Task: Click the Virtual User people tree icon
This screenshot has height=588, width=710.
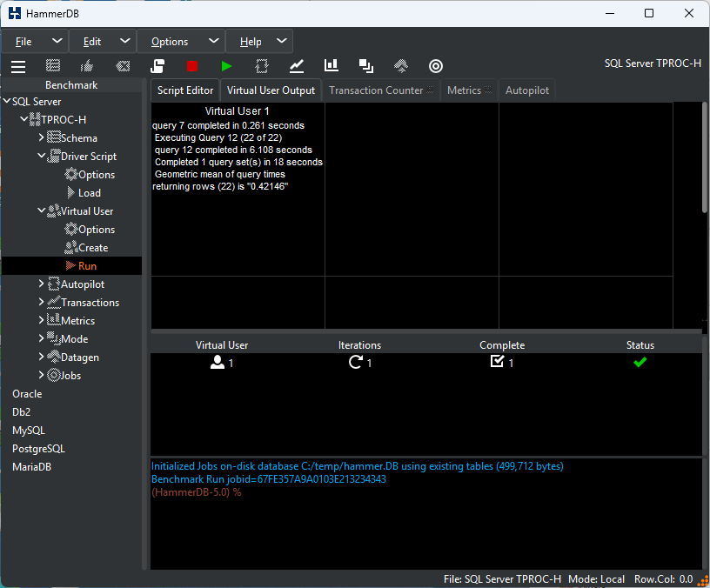Action: [x=53, y=210]
